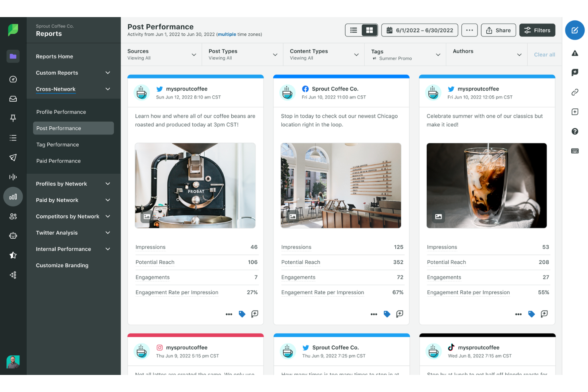Open the keyboard shortcuts icon on right rail
The height and width of the screenshot is (392, 588).
pos(574,151)
